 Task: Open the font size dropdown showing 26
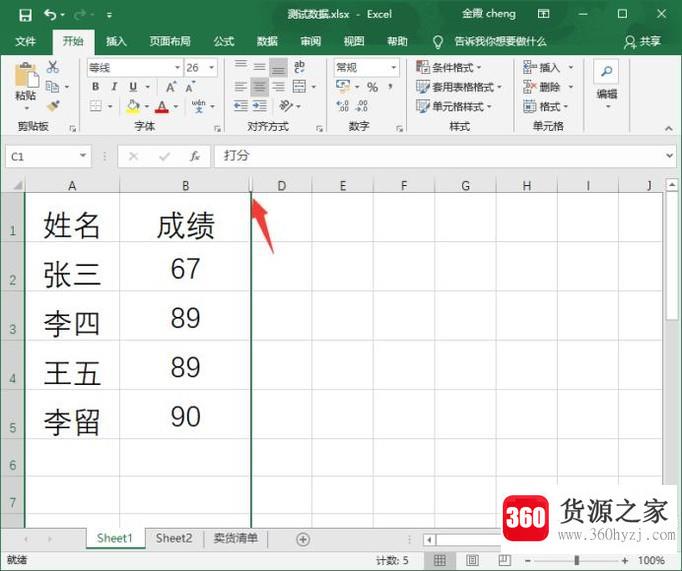click(x=212, y=67)
